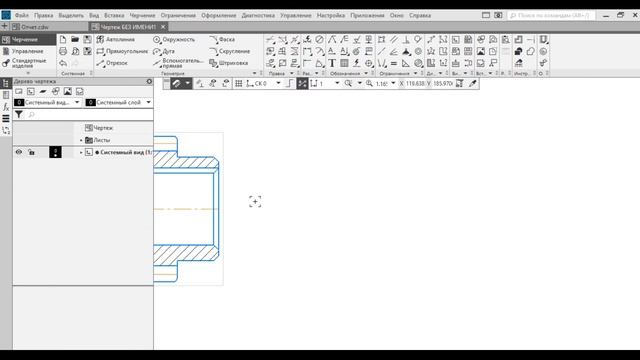Open the Системный слой layer dropdown
Viewport: 640px width, 360px height.
point(119,102)
